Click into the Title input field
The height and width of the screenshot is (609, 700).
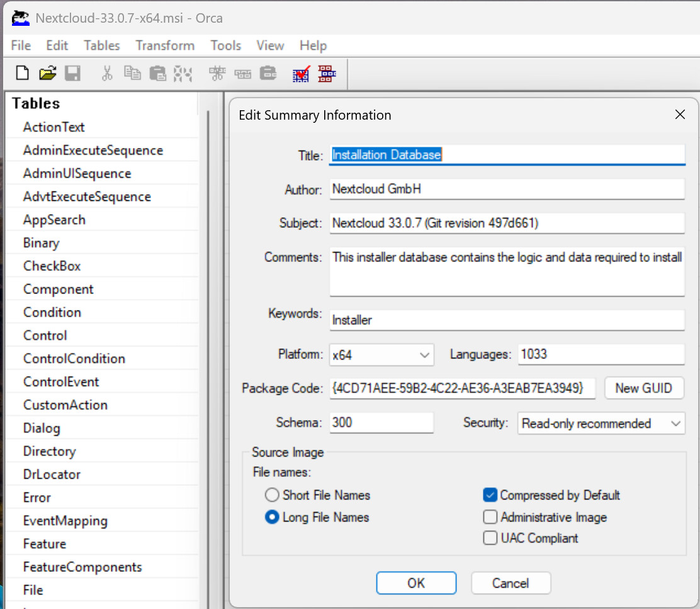click(x=507, y=155)
